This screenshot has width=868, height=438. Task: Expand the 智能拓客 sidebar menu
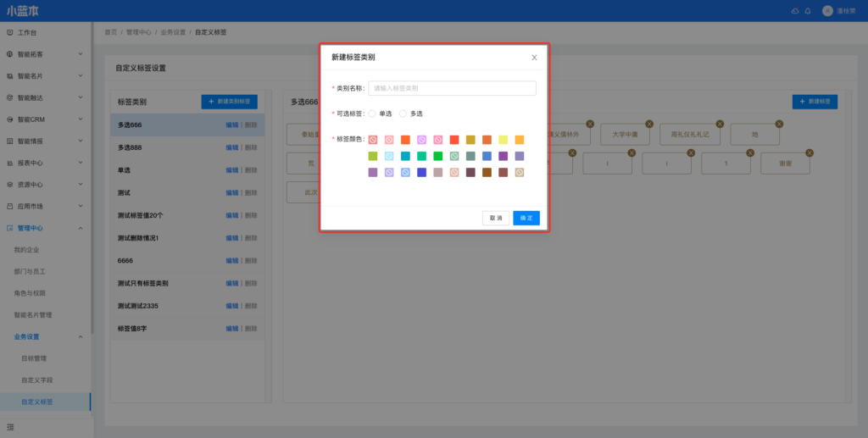point(81,54)
